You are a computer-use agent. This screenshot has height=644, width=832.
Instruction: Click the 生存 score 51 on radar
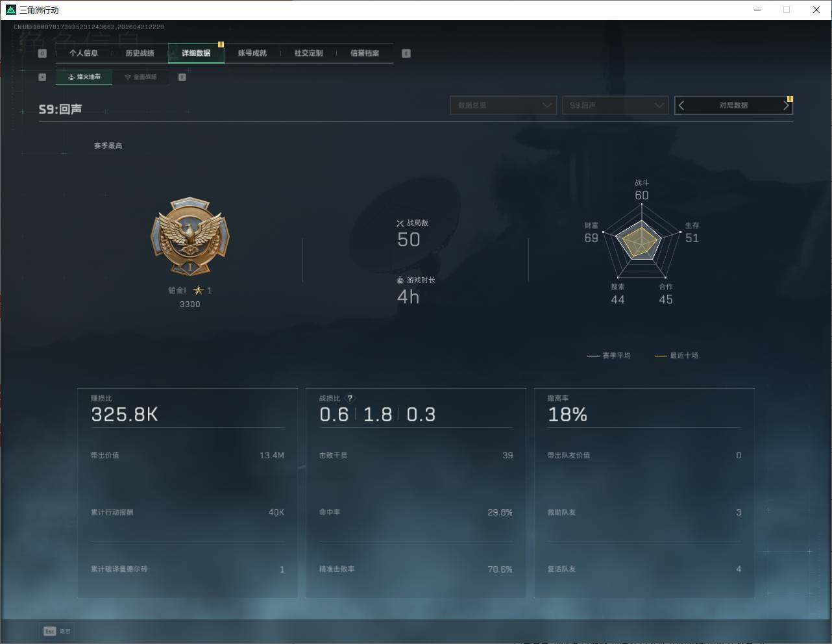click(x=692, y=238)
